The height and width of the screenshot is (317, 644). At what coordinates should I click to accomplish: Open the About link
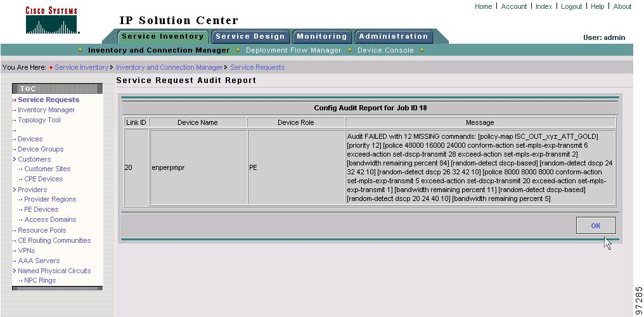[x=622, y=6]
